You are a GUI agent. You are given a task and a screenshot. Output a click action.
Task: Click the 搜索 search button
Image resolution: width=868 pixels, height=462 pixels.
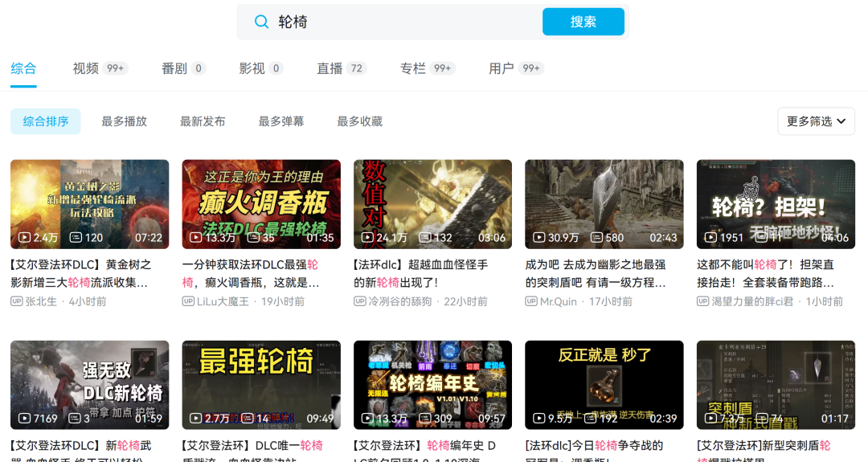(x=583, y=22)
